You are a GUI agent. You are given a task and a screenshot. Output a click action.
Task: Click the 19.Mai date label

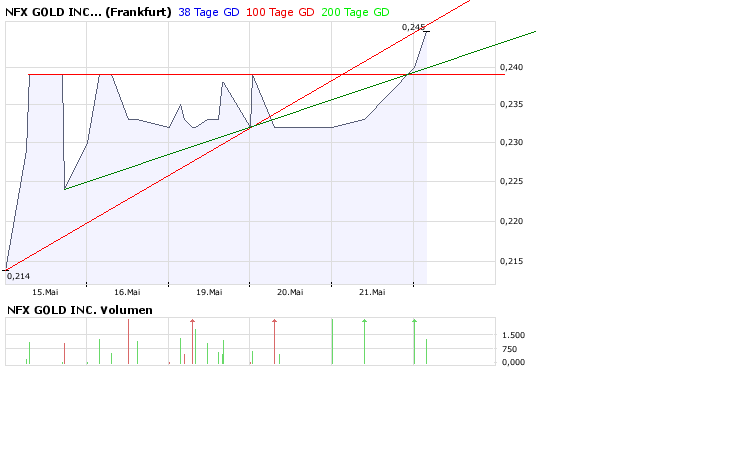tap(209, 292)
